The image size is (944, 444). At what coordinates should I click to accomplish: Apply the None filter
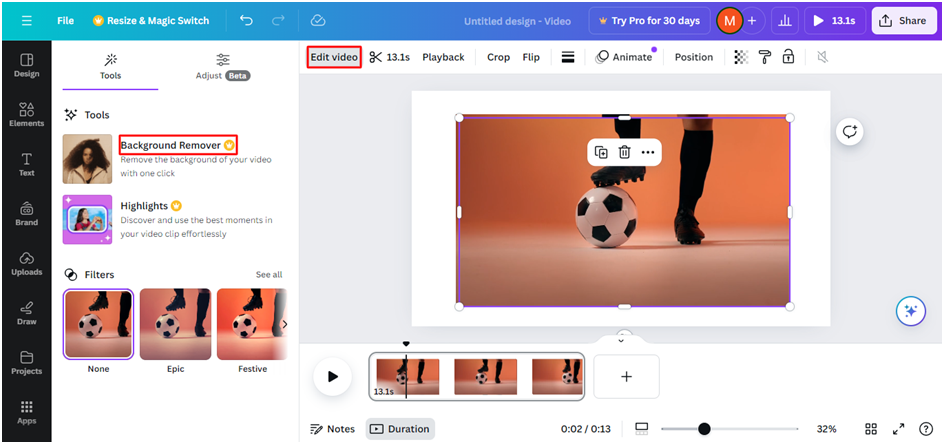pos(98,324)
